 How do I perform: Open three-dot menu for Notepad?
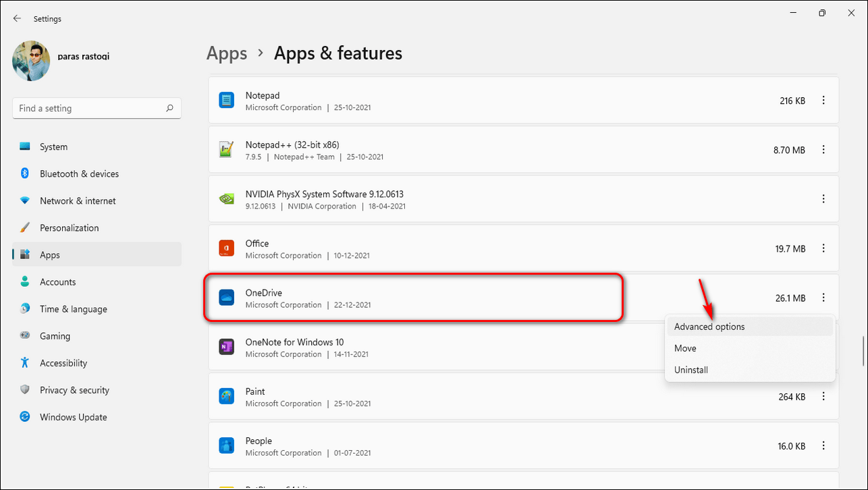[x=823, y=101]
